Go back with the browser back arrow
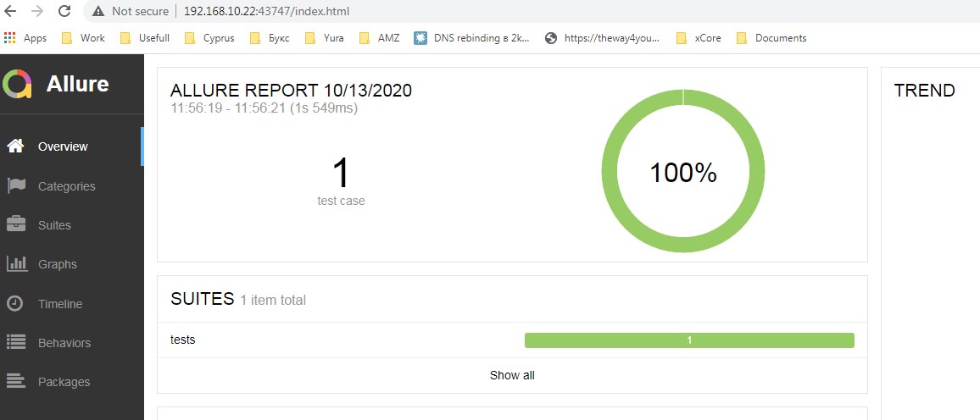 point(10,11)
